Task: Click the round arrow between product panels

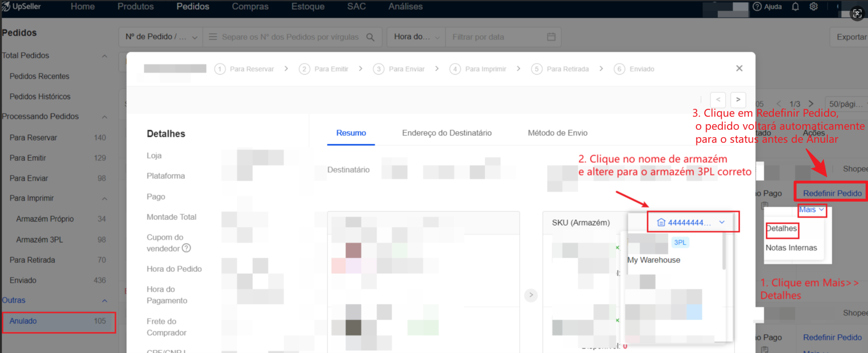Action: [x=531, y=295]
